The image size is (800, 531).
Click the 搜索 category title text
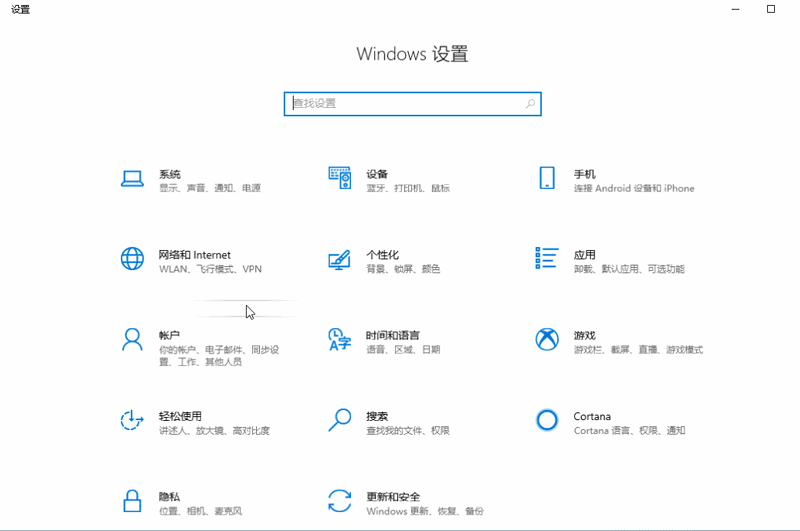coord(377,416)
